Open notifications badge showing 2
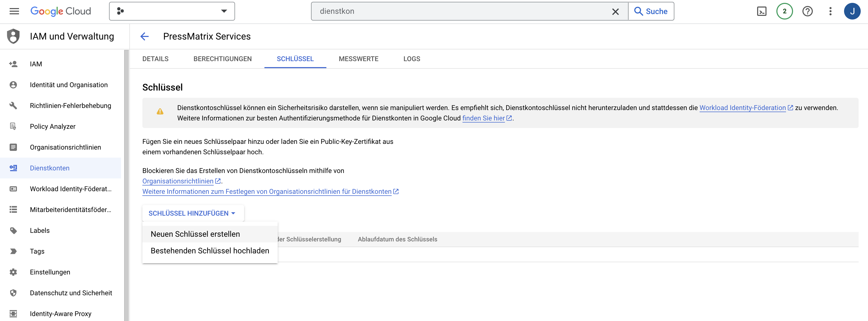 (x=784, y=11)
